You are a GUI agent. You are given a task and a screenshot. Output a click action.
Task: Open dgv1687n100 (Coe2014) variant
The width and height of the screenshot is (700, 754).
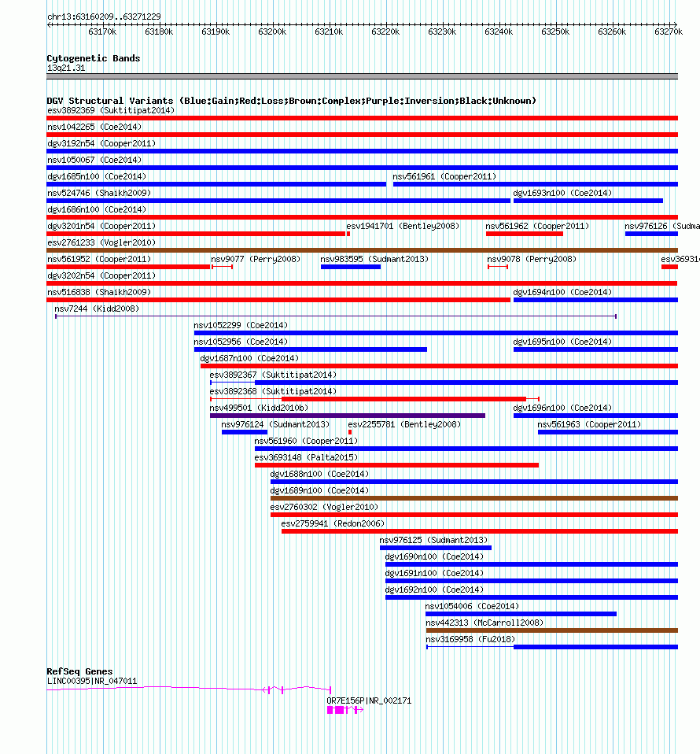tap(249, 358)
